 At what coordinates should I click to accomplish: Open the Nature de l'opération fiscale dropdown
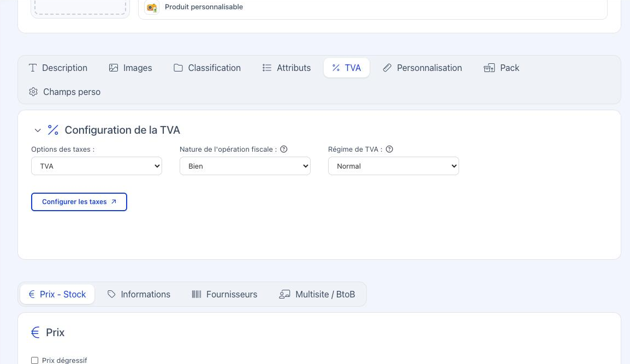[245, 166]
